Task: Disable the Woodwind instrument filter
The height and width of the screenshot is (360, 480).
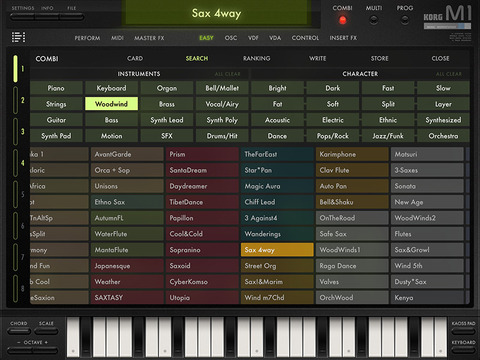Action: [x=111, y=104]
